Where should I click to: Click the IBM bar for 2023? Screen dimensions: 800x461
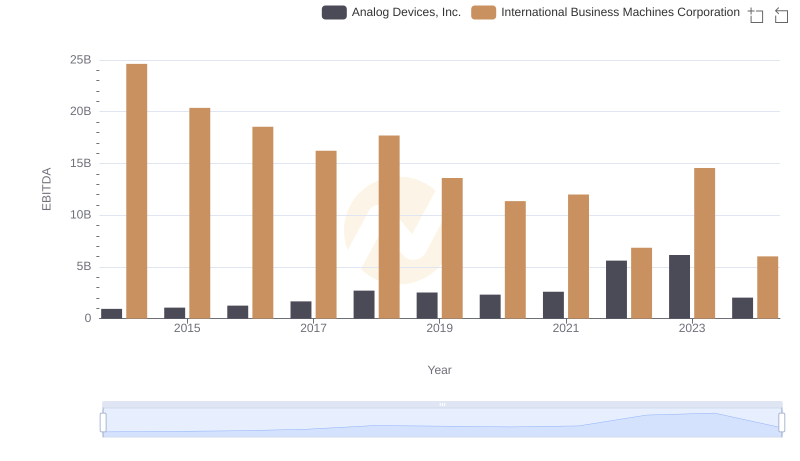pos(705,243)
